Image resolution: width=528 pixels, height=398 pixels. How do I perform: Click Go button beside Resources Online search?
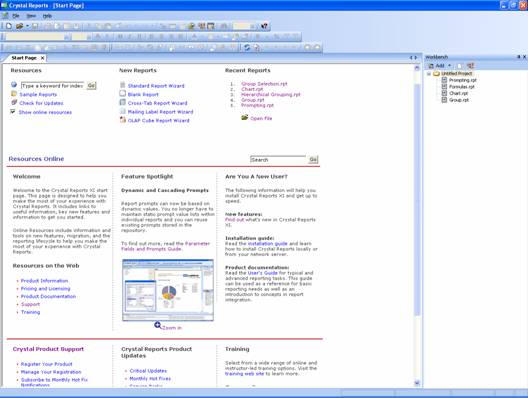pyautogui.click(x=313, y=159)
